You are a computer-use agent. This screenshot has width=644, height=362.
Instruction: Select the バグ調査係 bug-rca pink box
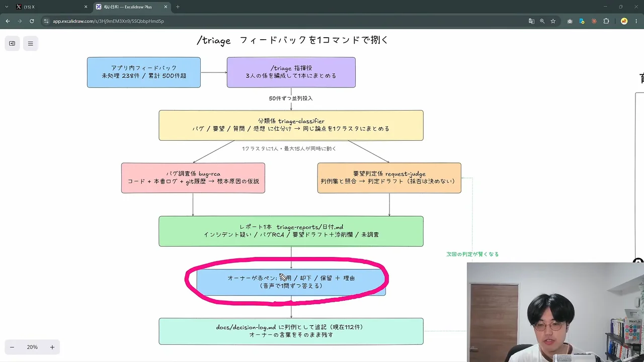(193, 178)
